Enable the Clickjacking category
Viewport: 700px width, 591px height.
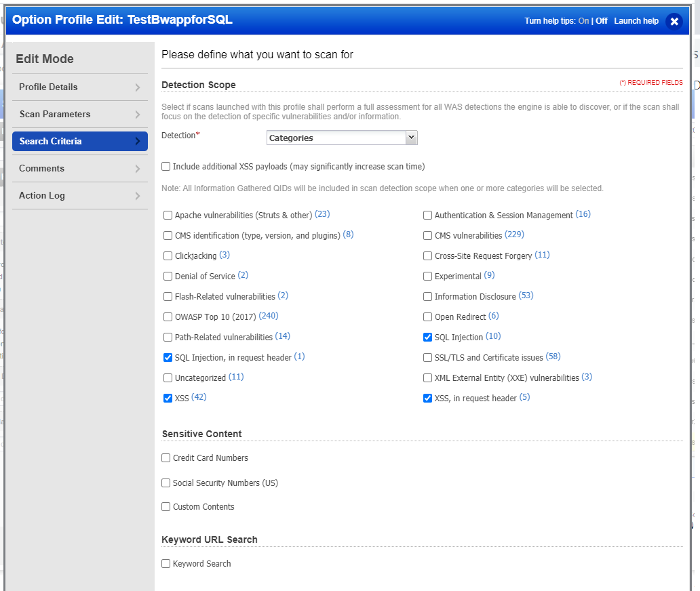point(168,256)
